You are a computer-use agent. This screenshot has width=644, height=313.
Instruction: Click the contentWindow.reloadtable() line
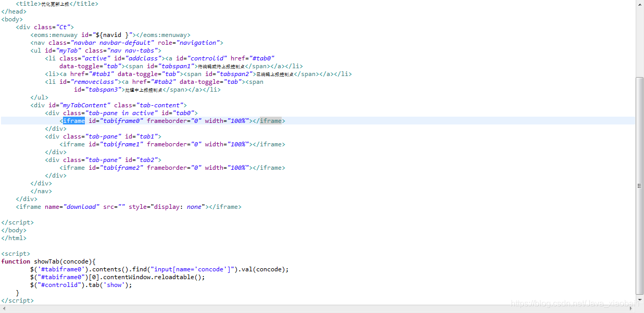(118, 277)
